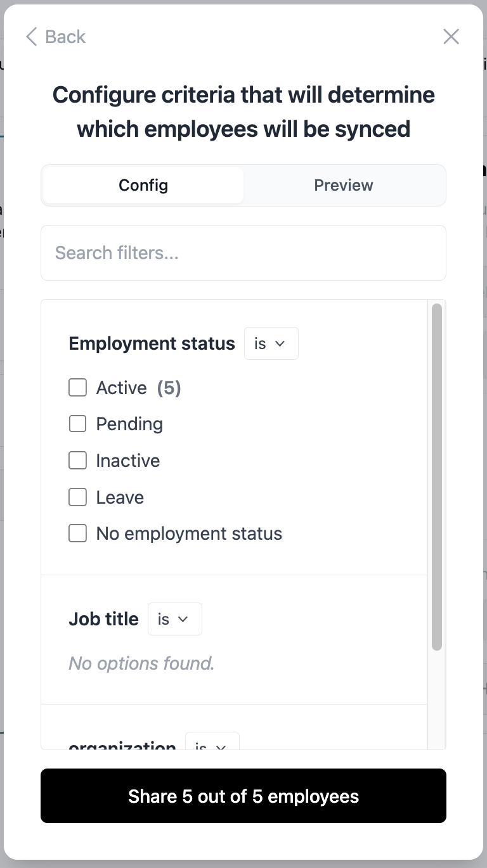Tick the Inactive status checkbox

coord(77,461)
